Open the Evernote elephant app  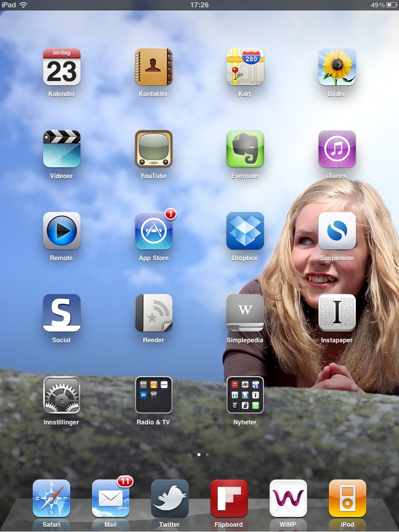tap(245, 149)
